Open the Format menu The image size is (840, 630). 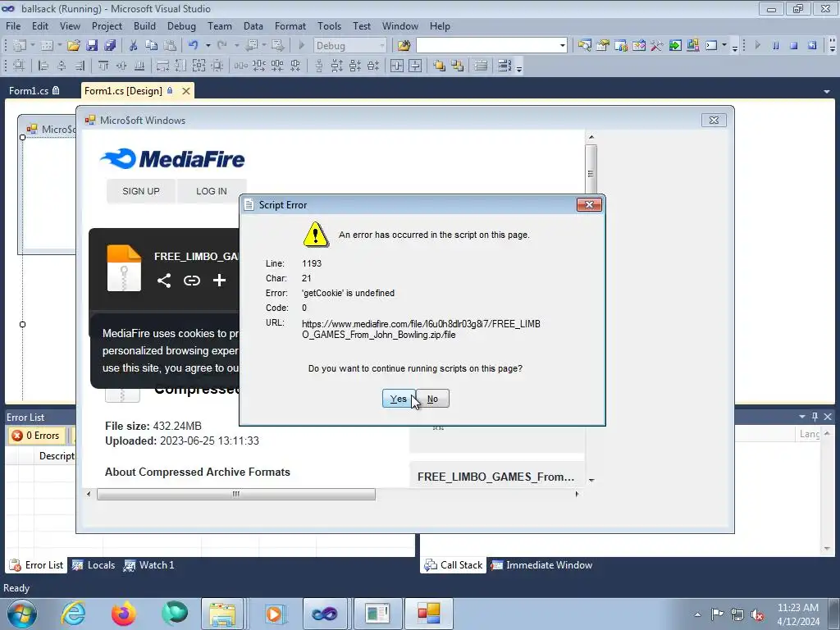tap(290, 25)
